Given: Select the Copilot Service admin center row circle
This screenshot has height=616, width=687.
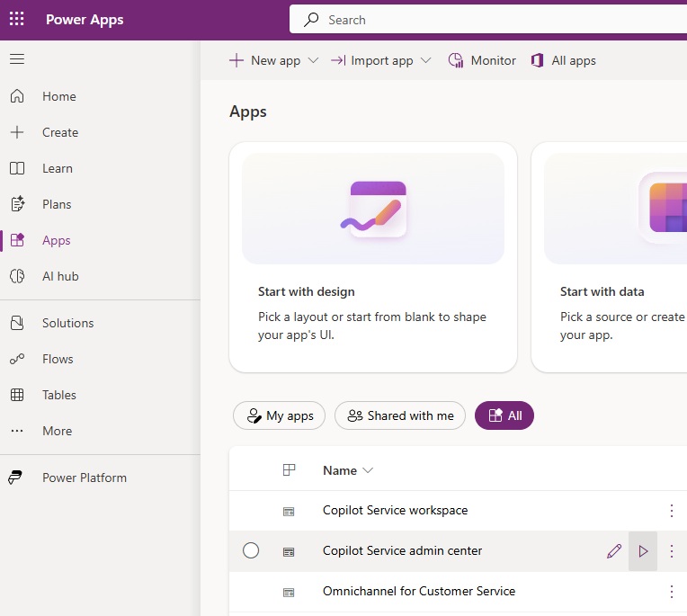Looking at the screenshot, I should [251, 550].
